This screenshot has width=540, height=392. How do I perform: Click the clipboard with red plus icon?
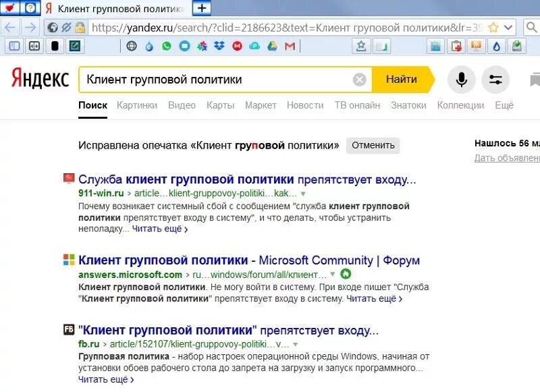(x=456, y=46)
